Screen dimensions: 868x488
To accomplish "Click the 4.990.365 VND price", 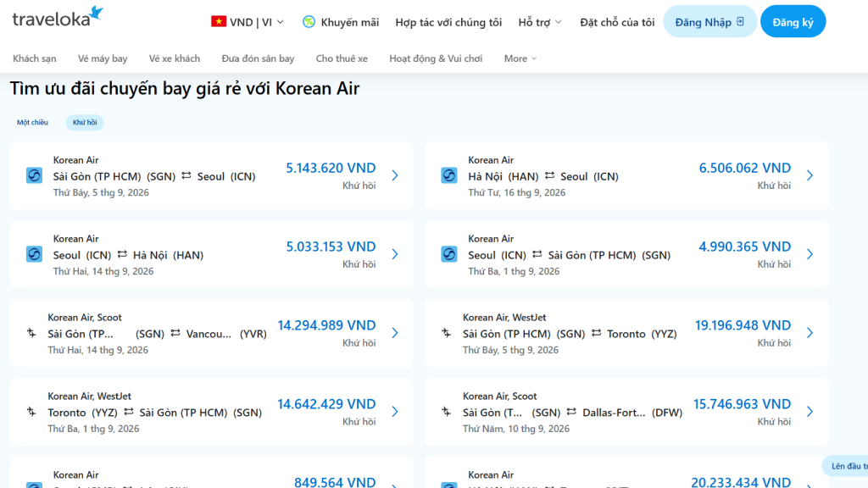I will 744,247.
